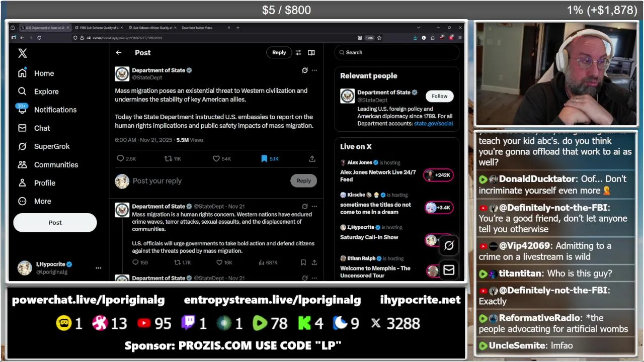Follow Department of State
This screenshot has height=362, width=644.
pos(439,96)
